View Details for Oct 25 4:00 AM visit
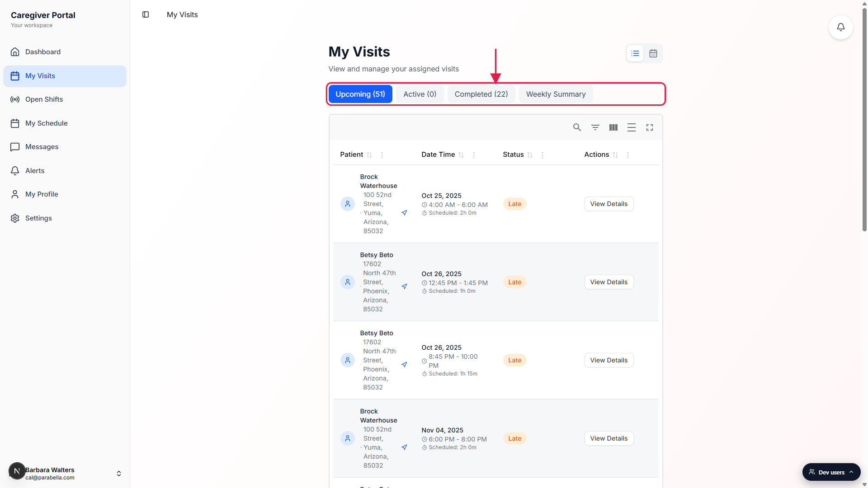 tap(609, 204)
